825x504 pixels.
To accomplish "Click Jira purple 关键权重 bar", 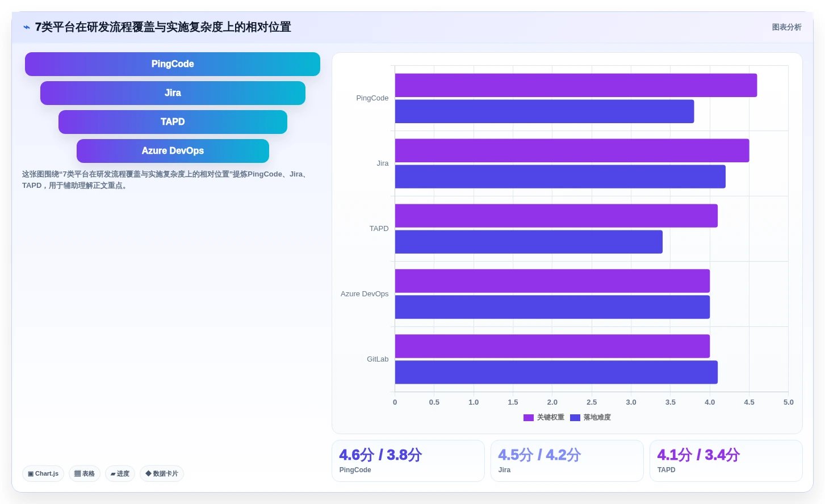I will coord(572,150).
